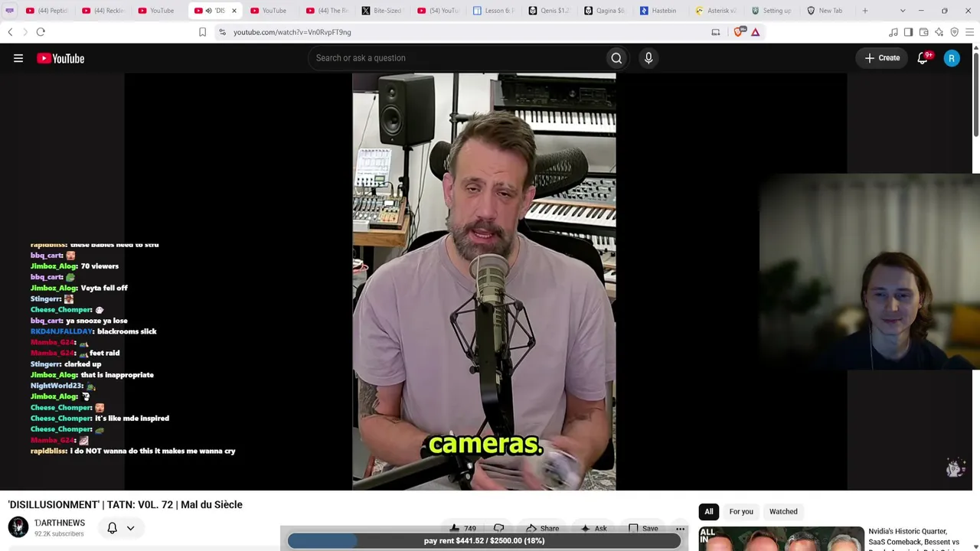Image resolution: width=980 pixels, height=551 pixels.
Task: Switch to the Setting up tab
Action: click(772, 11)
